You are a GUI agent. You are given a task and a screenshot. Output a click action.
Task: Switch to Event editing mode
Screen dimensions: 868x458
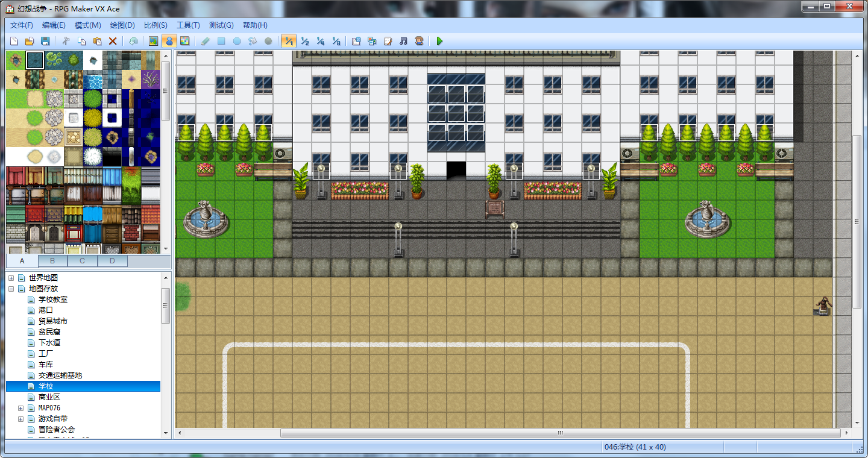(169, 41)
